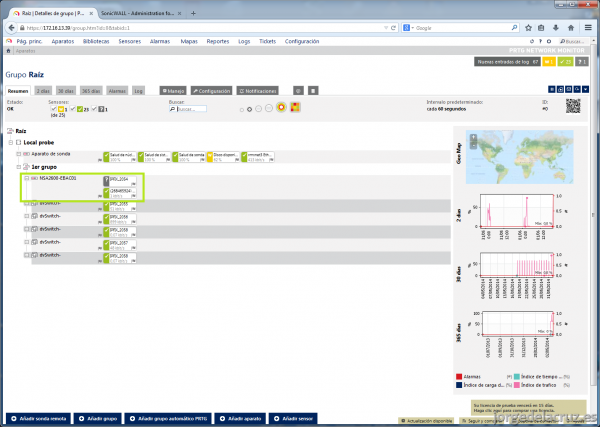Select the treemap colored squares view icon
600x427 pixels.
coord(295,108)
